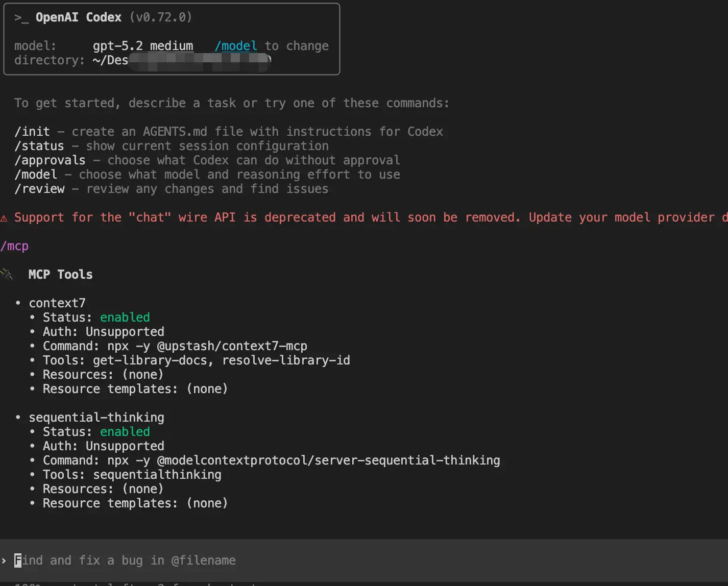
Task: Click the prompt chevron in the input bar
Action: coord(4,560)
